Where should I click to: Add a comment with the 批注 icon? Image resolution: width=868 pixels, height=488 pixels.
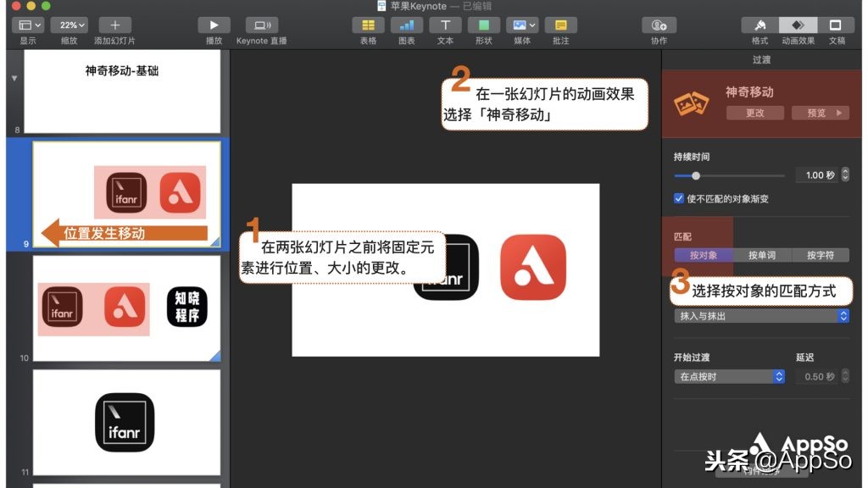tap(560, 25)
